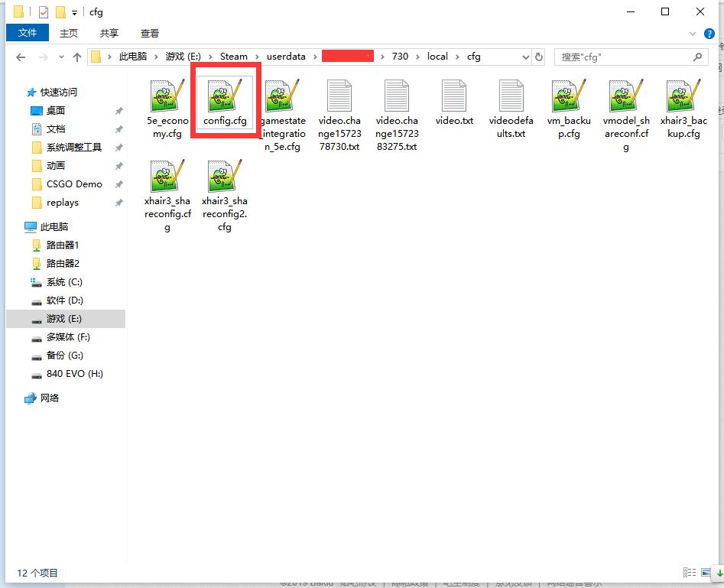Click the Refresh icon beside address bar
The image size is (724, 588).
[538, 57]
